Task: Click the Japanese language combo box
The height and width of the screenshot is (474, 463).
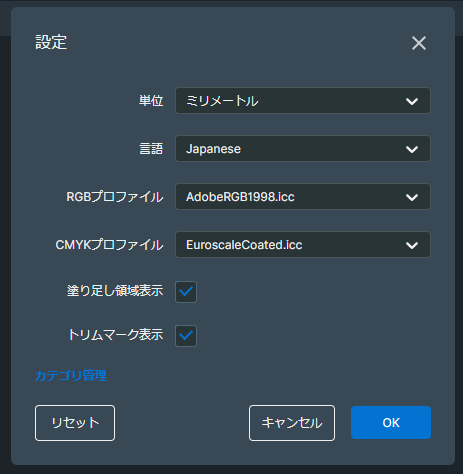Action: click(303, 149)
